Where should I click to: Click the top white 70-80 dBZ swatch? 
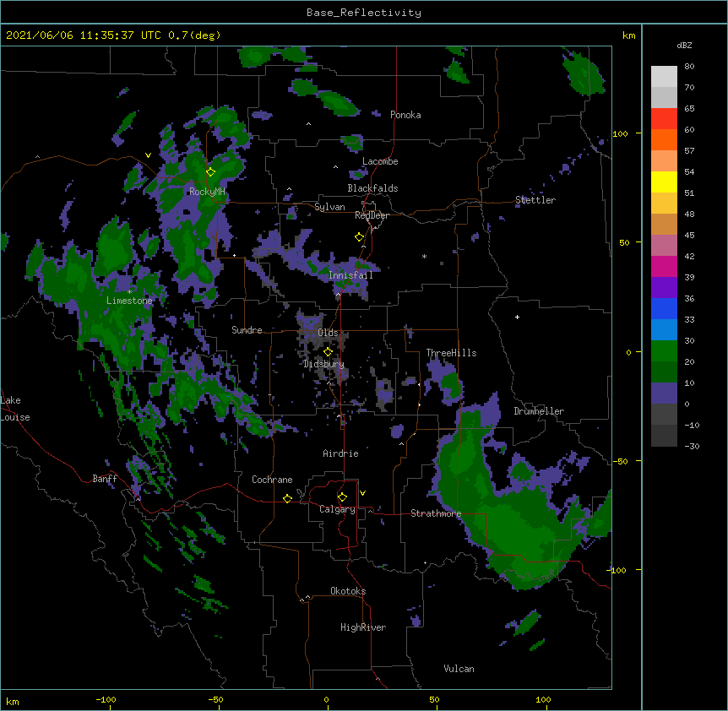[x=664, y=77]
